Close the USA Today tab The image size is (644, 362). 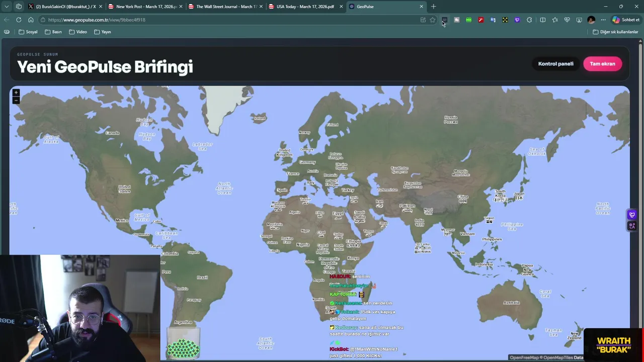point(341,7)
